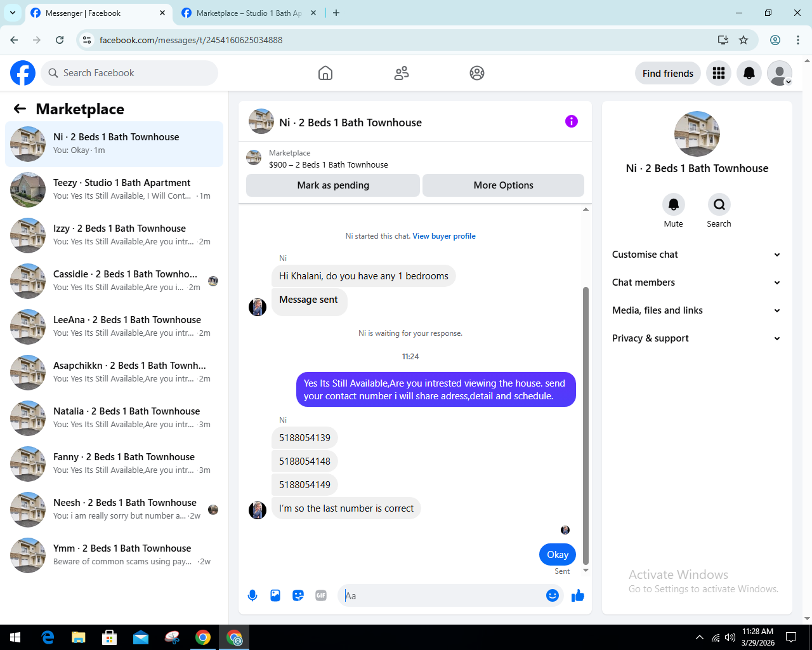Open the Fanny townhouse conversation
The image size is (812, 650).
[114, 464]
